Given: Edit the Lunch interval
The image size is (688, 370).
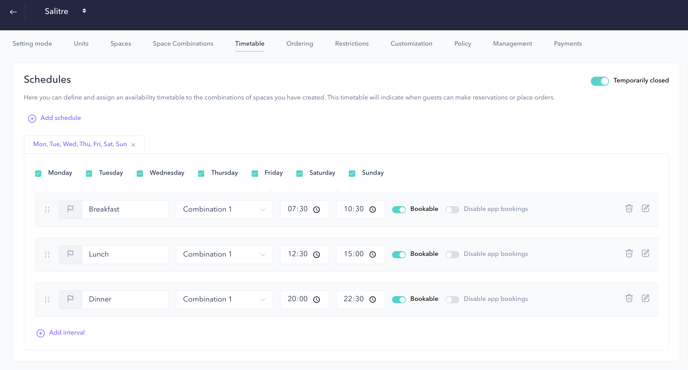Looking at the screenshot, I should (645, 253).
